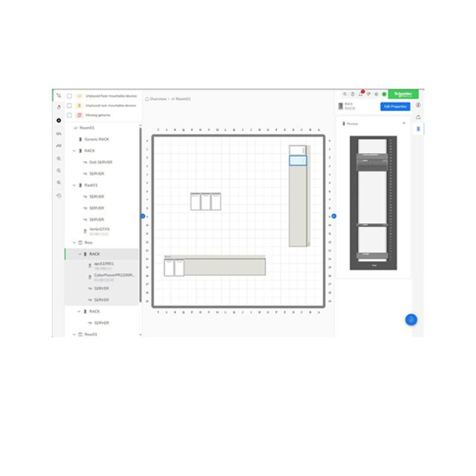Activate the hand pan tool

pos(59,106)
